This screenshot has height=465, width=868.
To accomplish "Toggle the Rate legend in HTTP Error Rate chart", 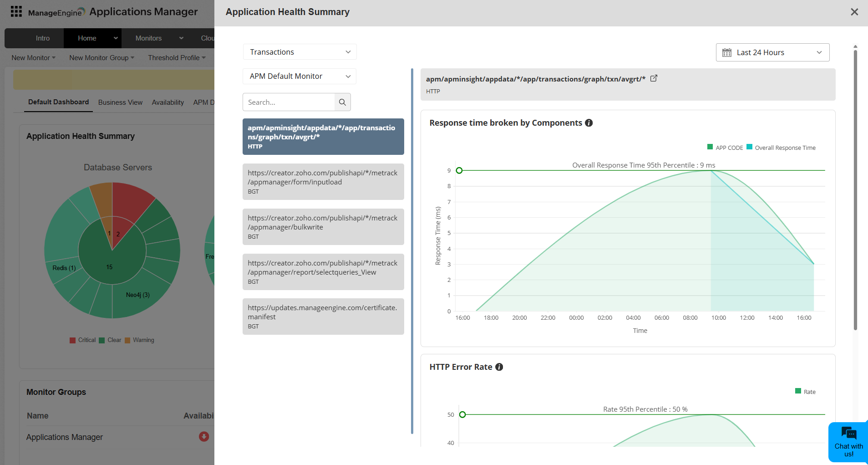I will (x=805, y=391).
